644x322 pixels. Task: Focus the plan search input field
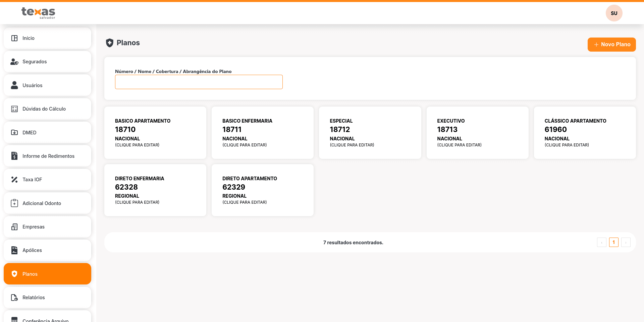[x=199, y=82]
